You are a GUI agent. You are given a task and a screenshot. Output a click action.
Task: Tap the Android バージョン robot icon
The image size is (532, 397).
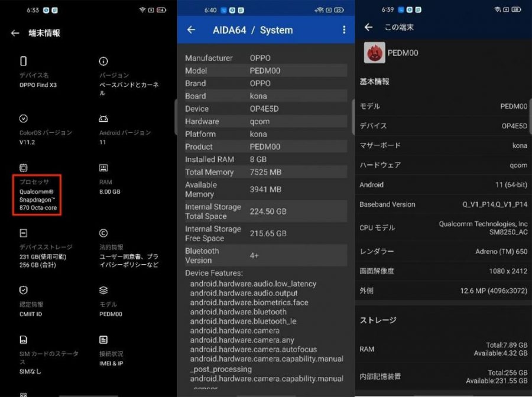click(x=103, y=119)
